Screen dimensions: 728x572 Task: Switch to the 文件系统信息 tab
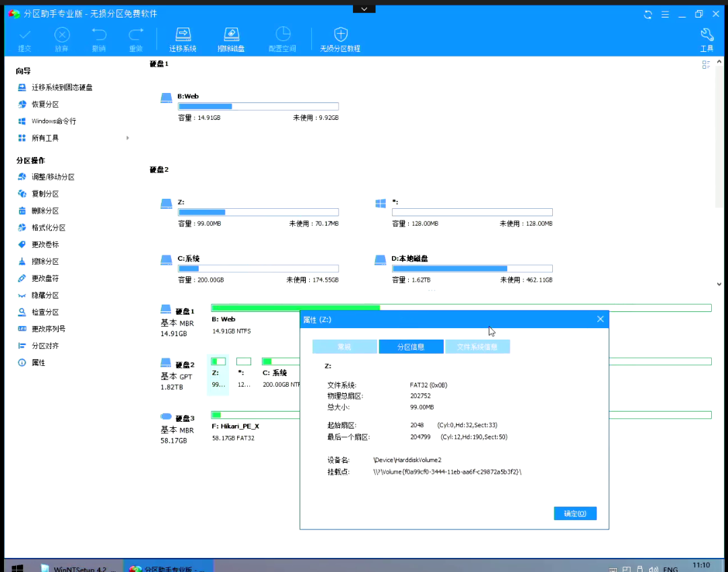pyautogui.click(x=477, y=347)
